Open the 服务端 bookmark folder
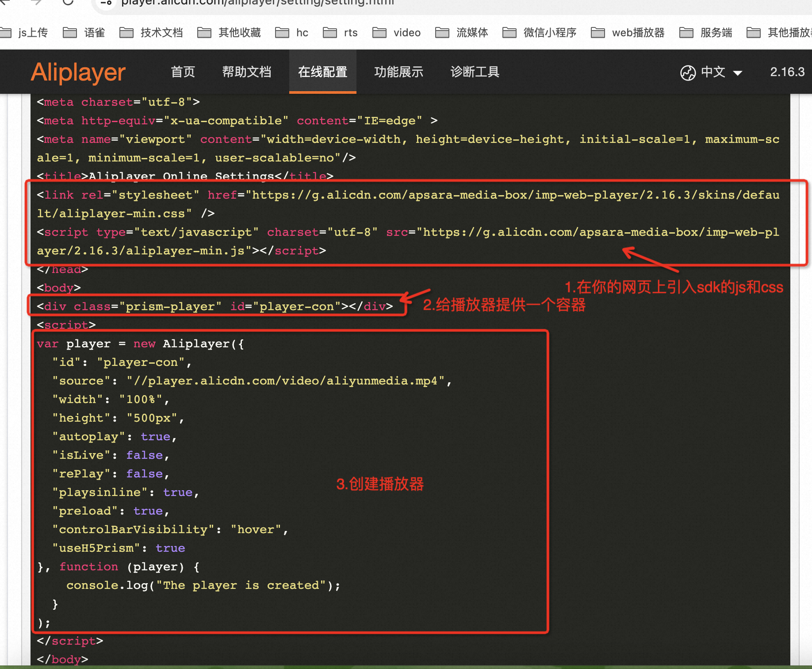This screenshot has height=669, width=812. 706,33
